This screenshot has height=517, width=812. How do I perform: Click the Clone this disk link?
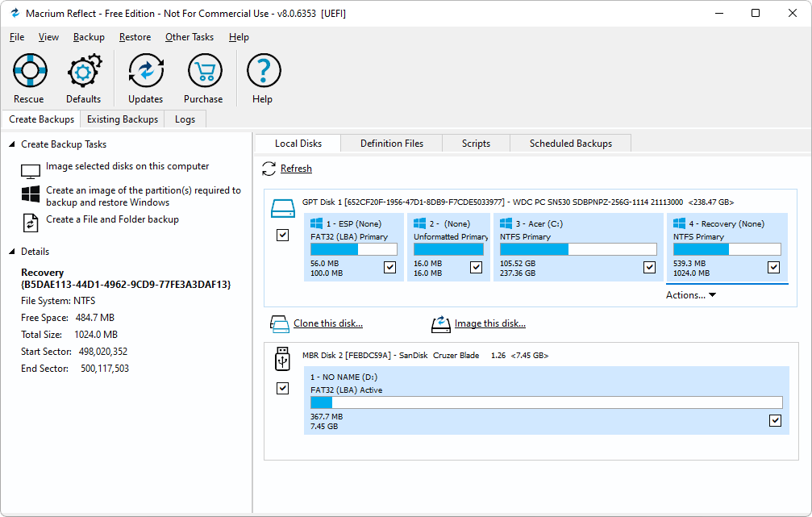327,323
